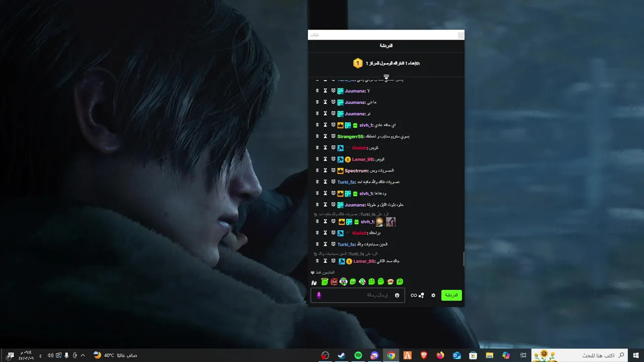This screenshot has width=644, height=362.
Task: Click in the "إرسال رسالة" message input field
Action: [358, 295]
